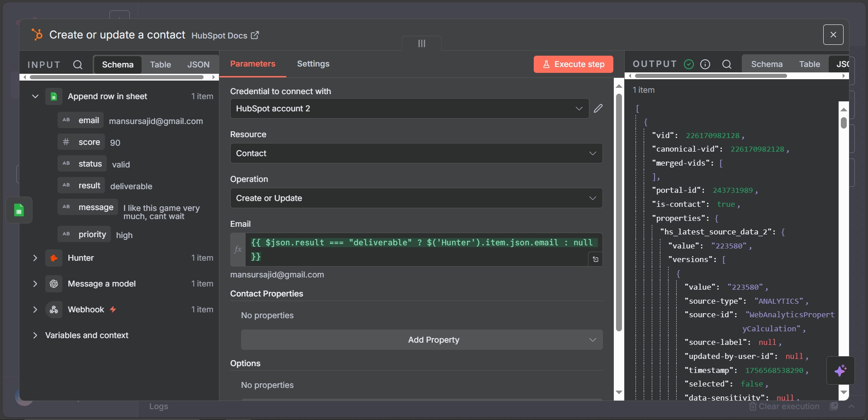This screenshot has width=868, height=420.
Task: Select the priority field pill
Action: [x=84, y=234]
